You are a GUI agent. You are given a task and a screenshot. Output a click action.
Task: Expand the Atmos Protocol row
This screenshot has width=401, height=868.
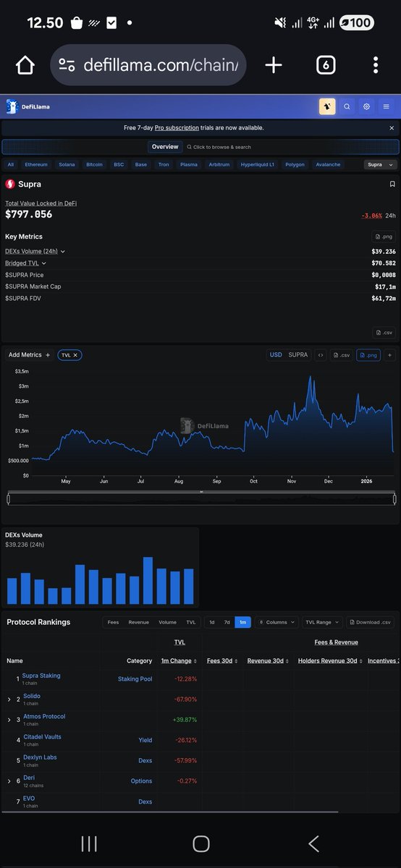9,720
